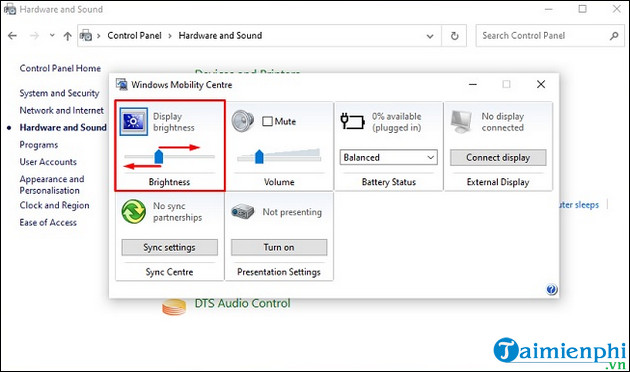Open Mobility Centre help question mark

coord(552,289)
